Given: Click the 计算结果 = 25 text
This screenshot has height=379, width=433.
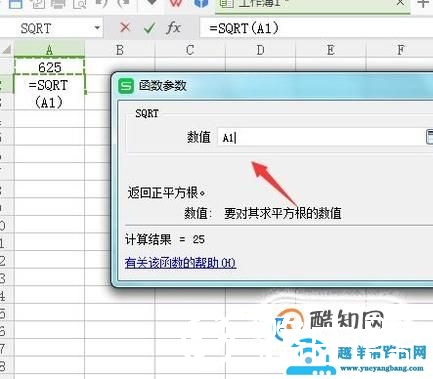Looking at the screenshot, I should pyautogui.click(x=165, y=239).
